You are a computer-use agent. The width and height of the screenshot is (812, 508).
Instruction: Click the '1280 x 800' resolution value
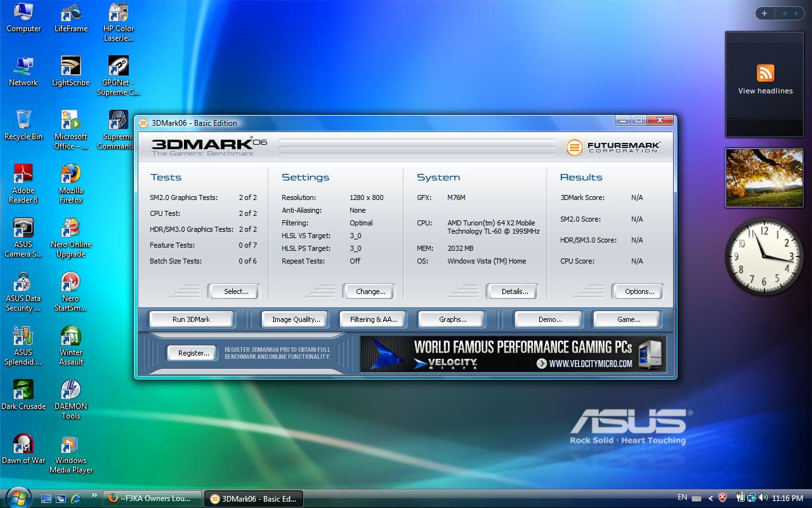[367, 197]
